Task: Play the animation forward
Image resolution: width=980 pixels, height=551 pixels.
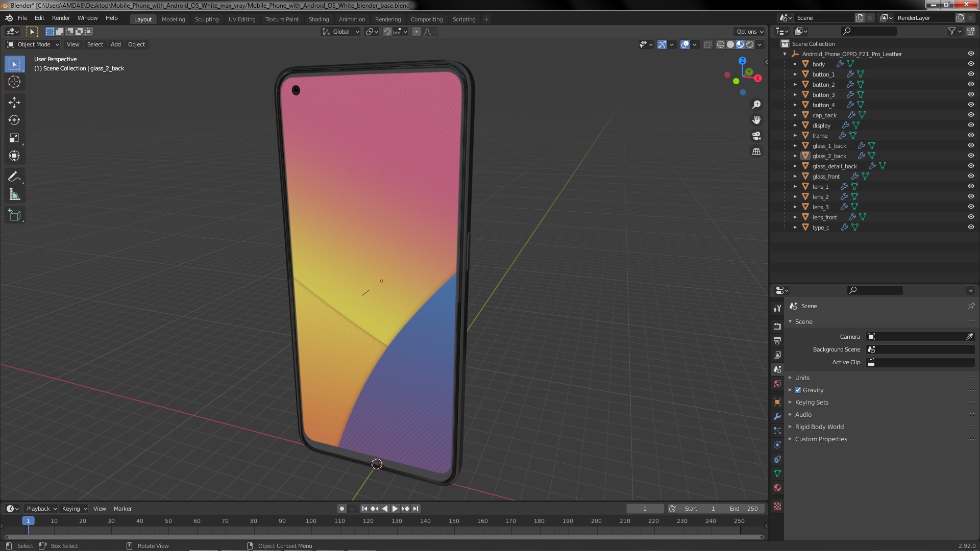Action: point(395,509)
